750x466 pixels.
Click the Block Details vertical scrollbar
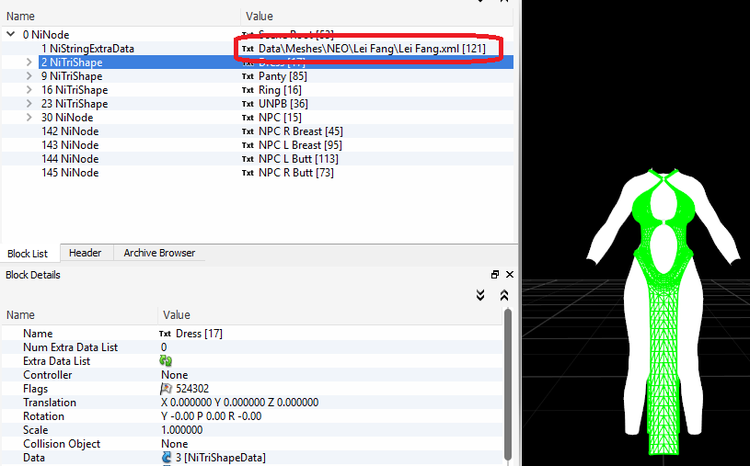coord(507,385)
